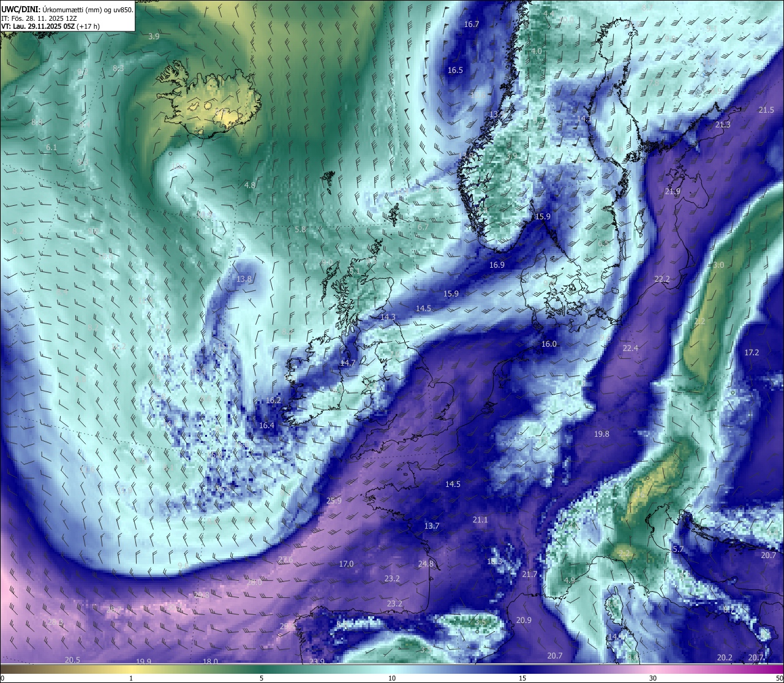Click the 16.2 value west of Ireland
This screenshot has height=683, width=784.
pos(273,401)
